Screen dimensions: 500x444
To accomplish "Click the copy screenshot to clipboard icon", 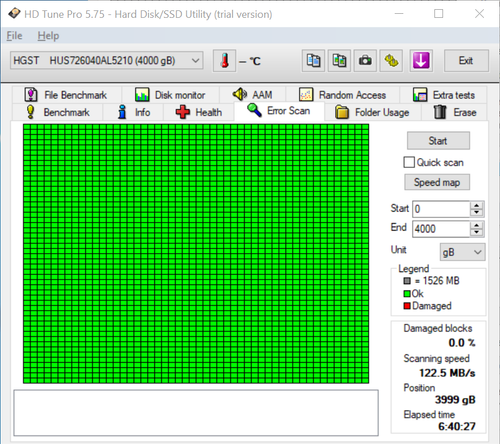I will coord(339,61).
